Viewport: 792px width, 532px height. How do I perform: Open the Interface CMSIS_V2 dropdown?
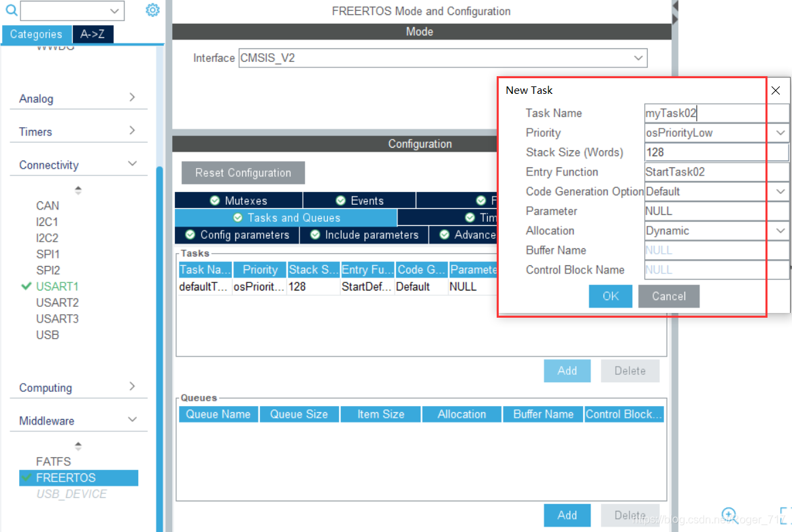[x=638, y=58]
